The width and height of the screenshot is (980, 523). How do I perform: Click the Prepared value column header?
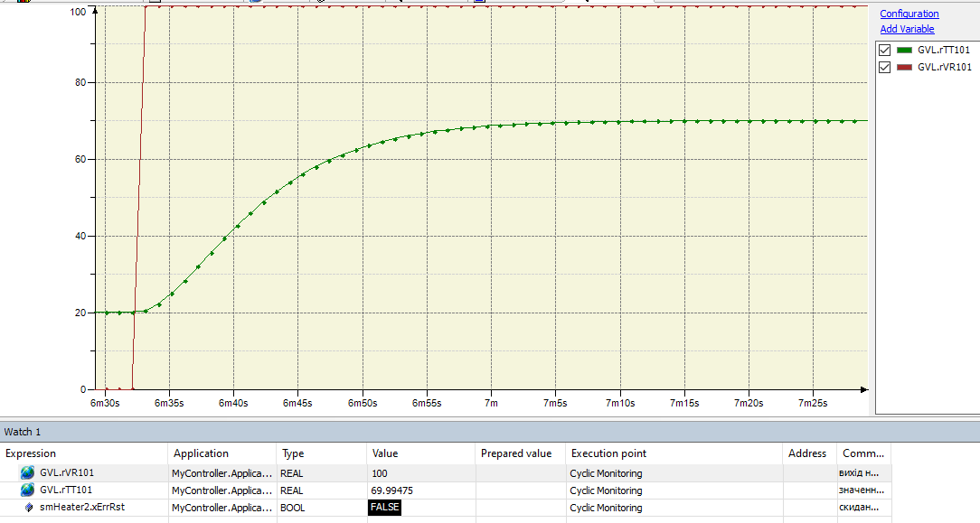tap(515, 453)
